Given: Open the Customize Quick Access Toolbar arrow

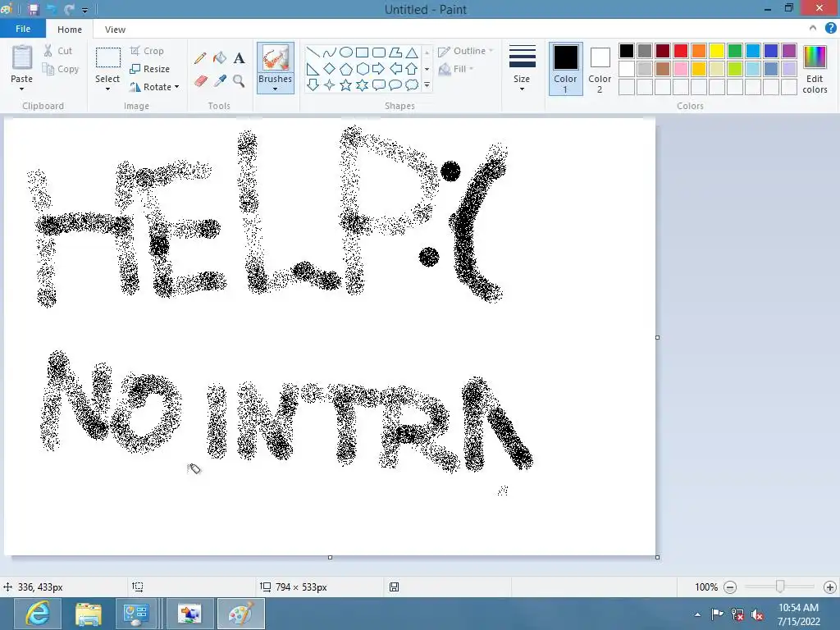Looking at the screenshot, I should tap(84, 10).
